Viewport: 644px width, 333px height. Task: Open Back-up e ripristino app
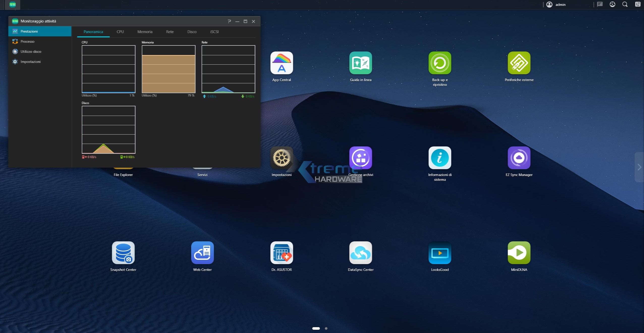pos(440,63)
